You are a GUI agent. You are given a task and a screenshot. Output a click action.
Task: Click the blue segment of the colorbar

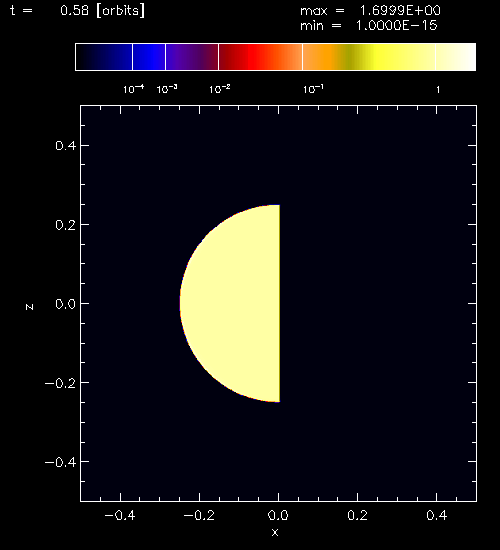click(x=149, y=57)
